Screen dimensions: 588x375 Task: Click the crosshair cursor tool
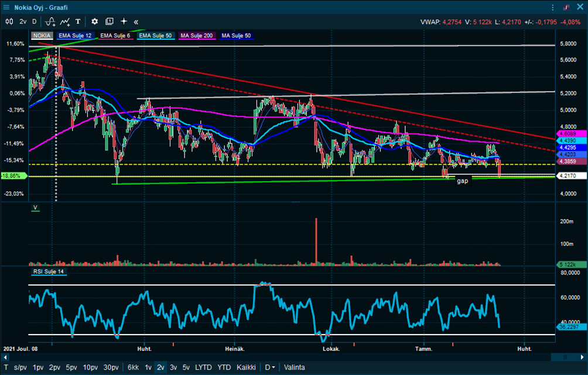coord(124,21)
